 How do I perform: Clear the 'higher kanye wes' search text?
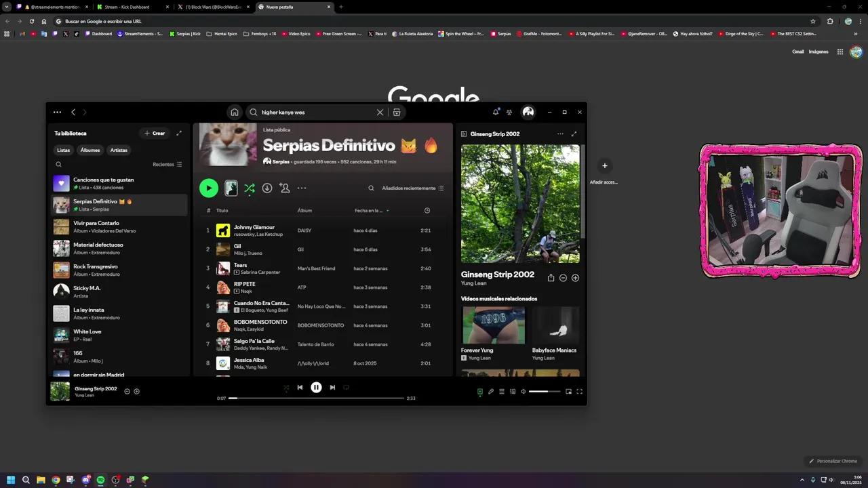380,113
